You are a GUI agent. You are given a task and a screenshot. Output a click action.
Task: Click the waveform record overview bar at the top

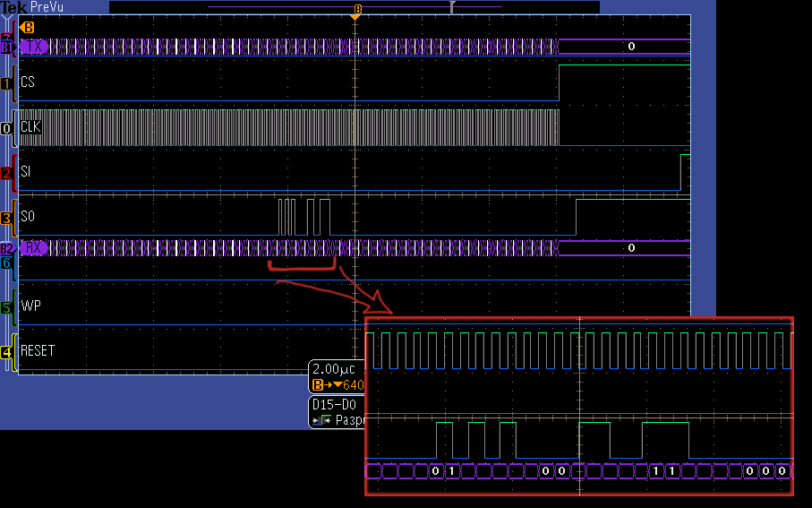coord(355,7)
